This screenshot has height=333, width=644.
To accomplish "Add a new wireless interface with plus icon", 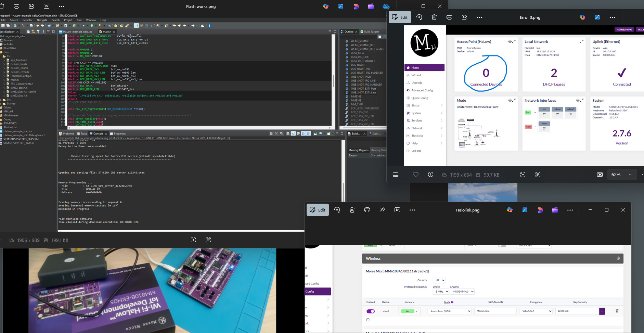I will pyautogui.click(x=368, y=320).
